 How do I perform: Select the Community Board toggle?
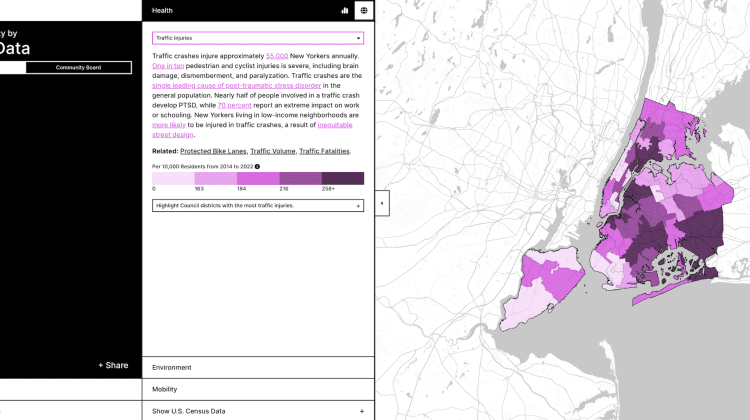pyautogui.click(x=78, y=67)
